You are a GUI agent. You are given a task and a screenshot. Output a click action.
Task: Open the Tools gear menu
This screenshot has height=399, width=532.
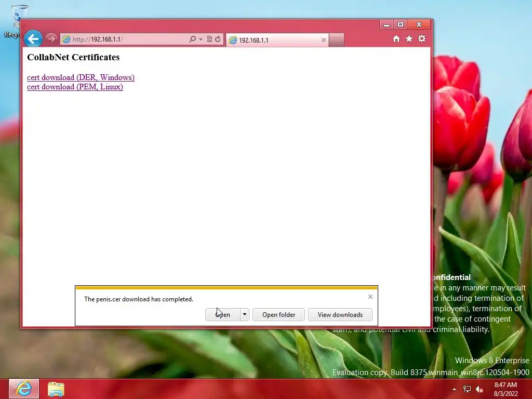[422, 38]
